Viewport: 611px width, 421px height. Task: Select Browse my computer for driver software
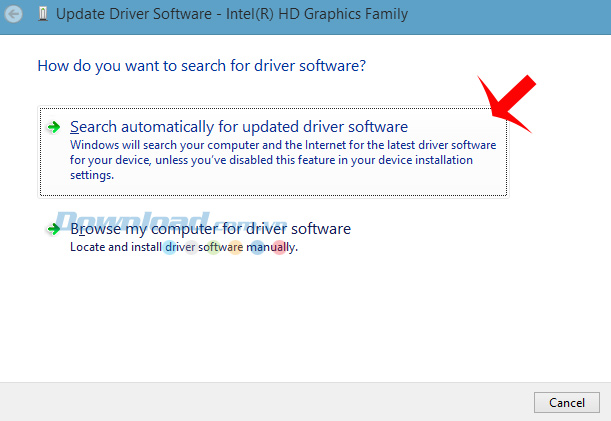click(210, 229)
